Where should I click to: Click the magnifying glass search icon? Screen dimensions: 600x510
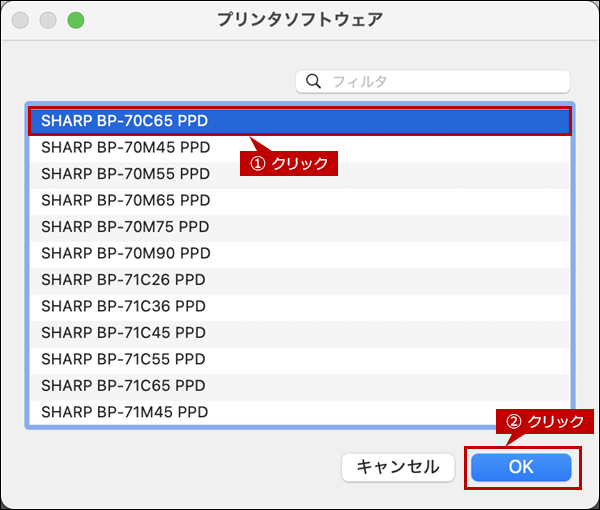(x=313, y=81)
